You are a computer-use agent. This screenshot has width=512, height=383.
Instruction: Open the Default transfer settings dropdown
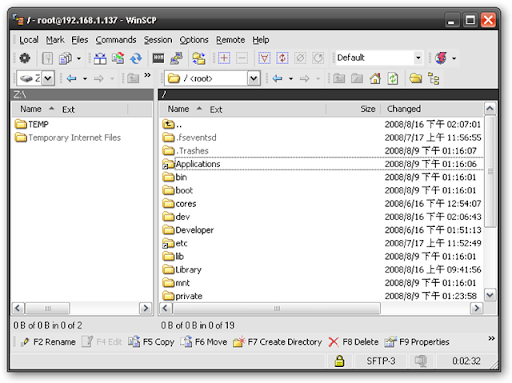point(418,58)
